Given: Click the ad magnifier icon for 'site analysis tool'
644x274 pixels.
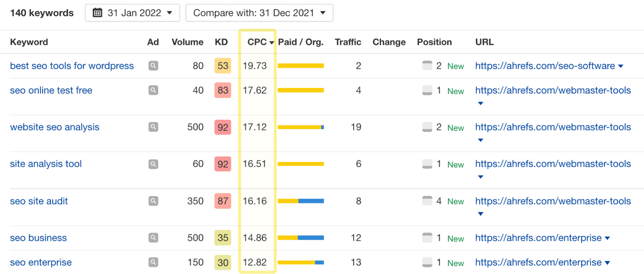Looking at the screenshot, I should click(x=153, y=164).
